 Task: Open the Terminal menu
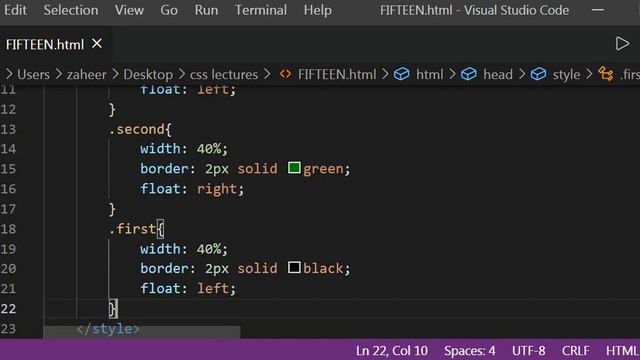point(260,10)
